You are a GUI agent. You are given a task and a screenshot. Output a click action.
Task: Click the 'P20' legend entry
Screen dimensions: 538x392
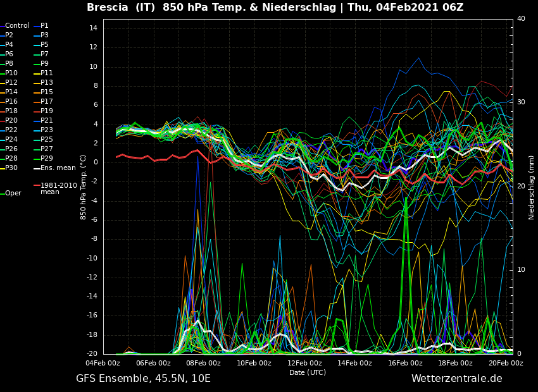(9, 121)
